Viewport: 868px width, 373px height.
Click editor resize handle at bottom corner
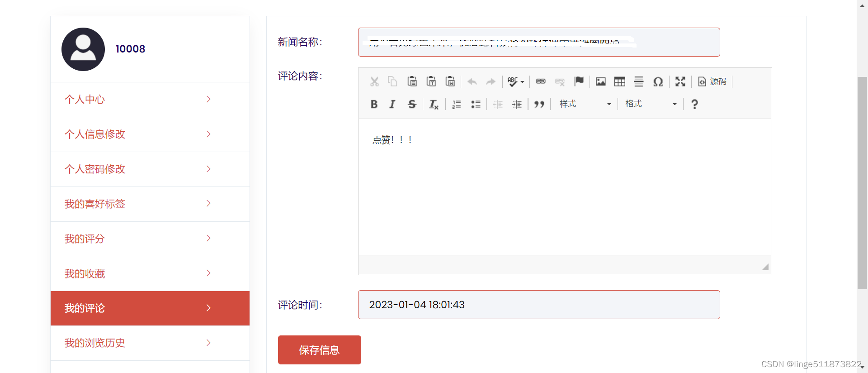[765, 267]
